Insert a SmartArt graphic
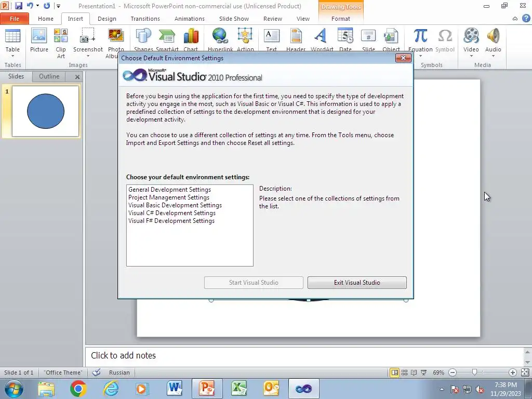Viewport: 532px width, 399px height. pos(167,39)
